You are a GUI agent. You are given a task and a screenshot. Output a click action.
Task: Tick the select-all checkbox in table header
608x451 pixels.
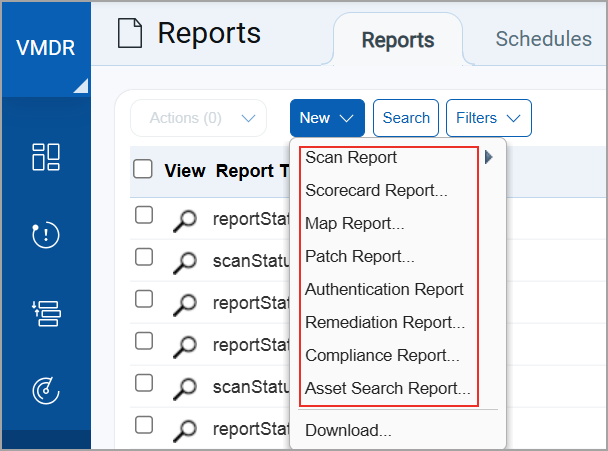[x=143, y=169]
